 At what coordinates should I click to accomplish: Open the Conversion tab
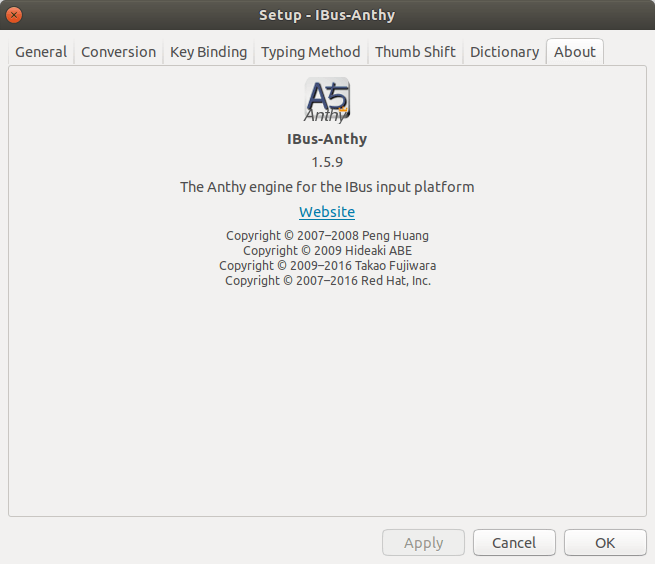[x=119, y=52]
